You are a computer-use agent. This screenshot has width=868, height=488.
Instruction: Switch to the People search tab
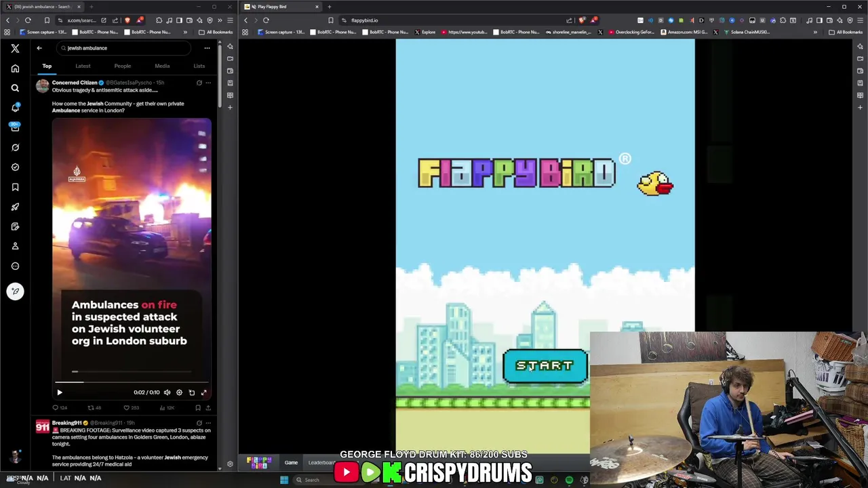pyautogui.click(x=122, y=66)
